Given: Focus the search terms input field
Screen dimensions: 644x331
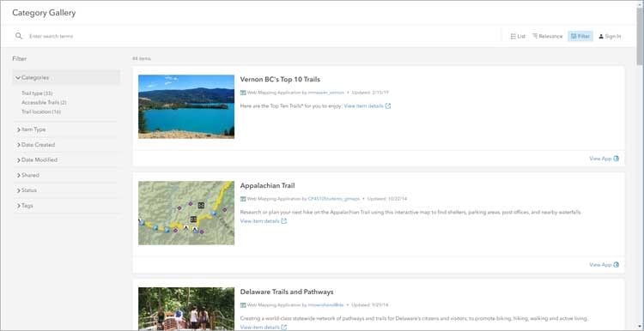Looking at the screenshot, I should (x=263, y=36).
